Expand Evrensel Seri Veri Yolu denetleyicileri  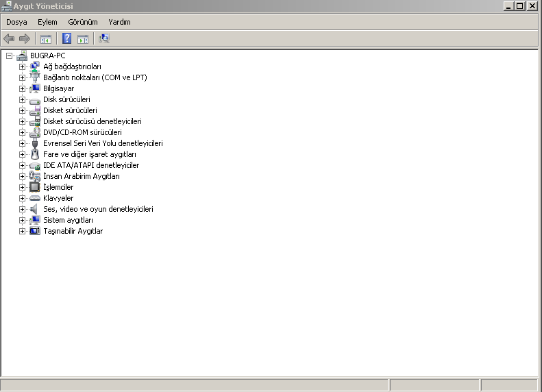pyautogui.click(x=22, y=143)
